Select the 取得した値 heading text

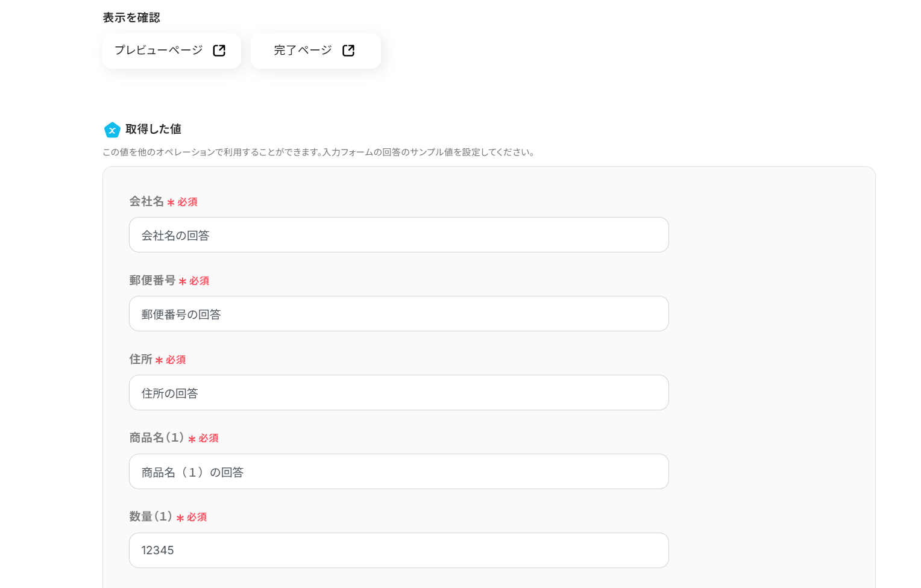click(153, 129)
